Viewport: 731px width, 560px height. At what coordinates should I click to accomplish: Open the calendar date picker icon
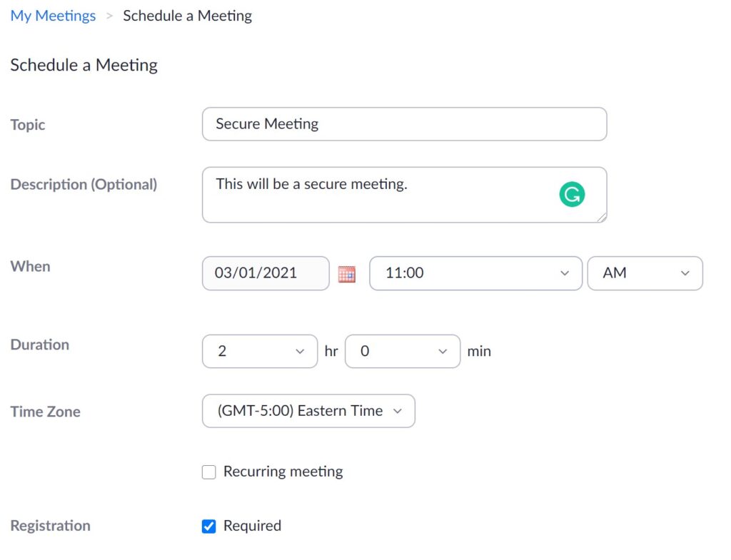click(x=347, y=273)
